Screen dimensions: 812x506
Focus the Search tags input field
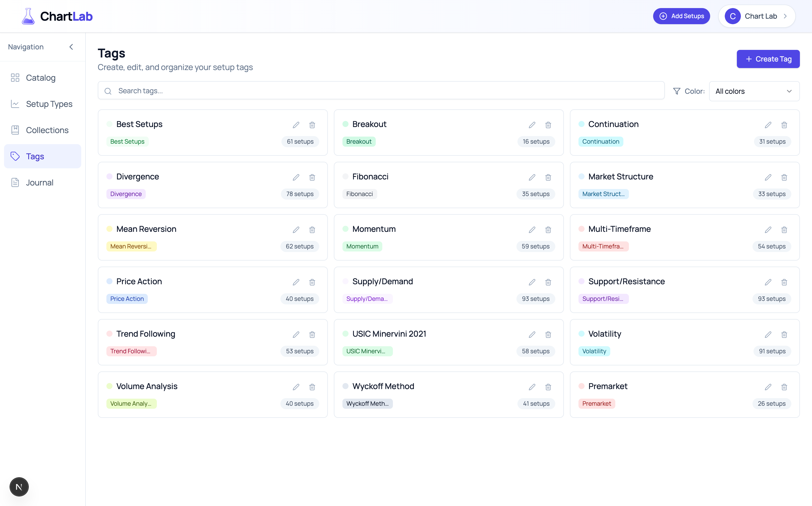[x=381, y=91]
